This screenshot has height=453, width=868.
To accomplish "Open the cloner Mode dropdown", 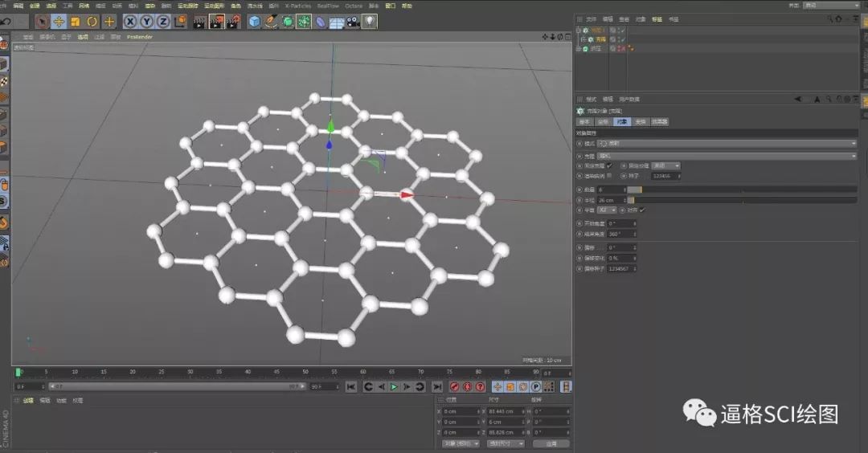I will (727, 143).
